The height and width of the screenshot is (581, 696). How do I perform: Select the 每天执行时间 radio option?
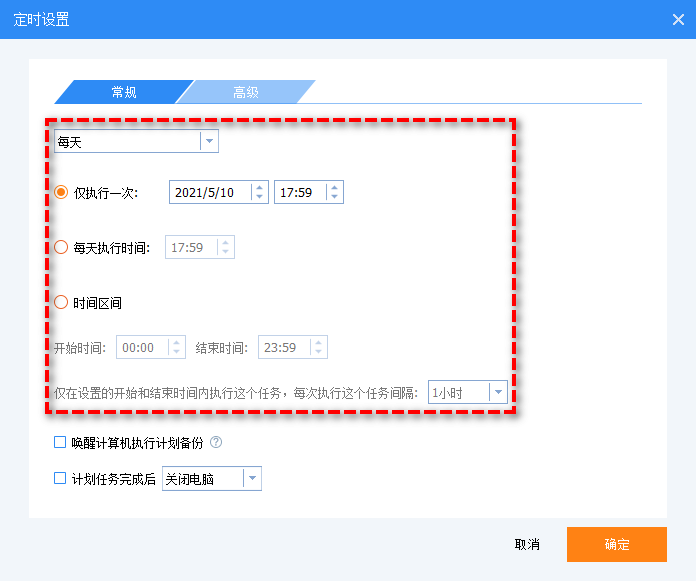coord(61,247)
